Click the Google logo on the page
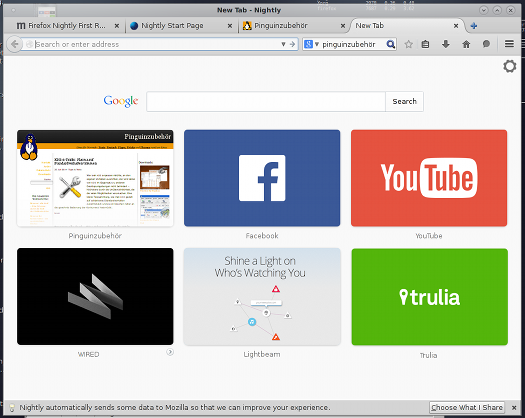 click(121, 101)
